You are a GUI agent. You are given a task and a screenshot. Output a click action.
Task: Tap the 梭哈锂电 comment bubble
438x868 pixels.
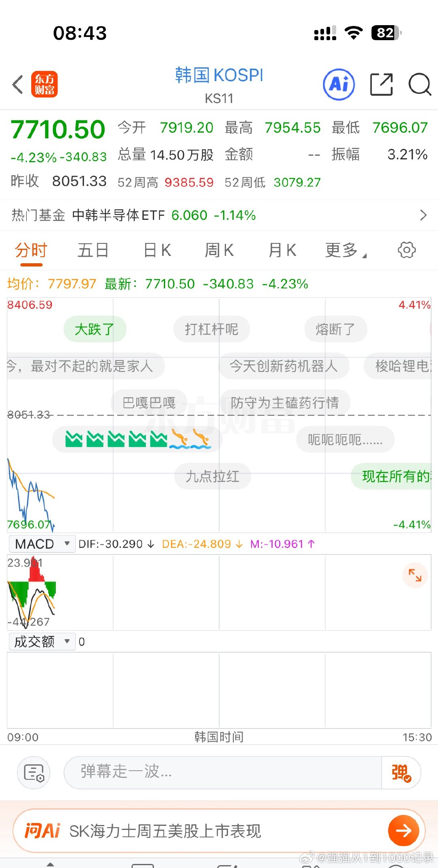pos(398,366)
